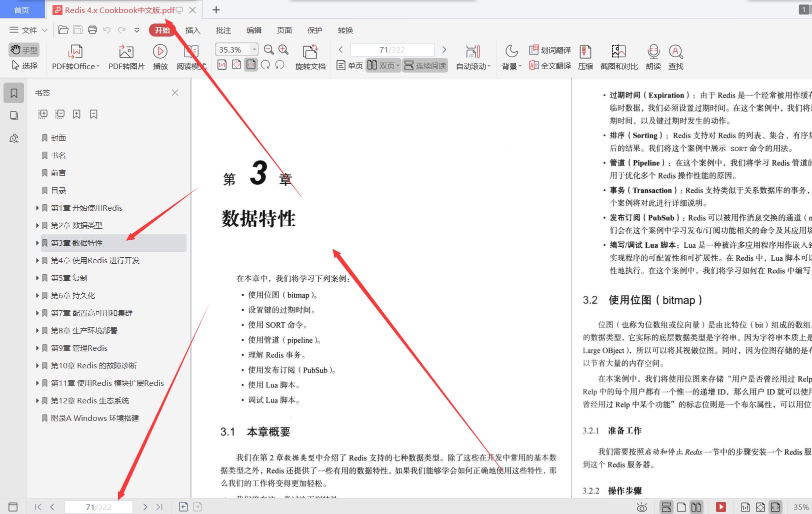Click PDF转图片 image converter
The image size is (812, 514).
point(126,58)
